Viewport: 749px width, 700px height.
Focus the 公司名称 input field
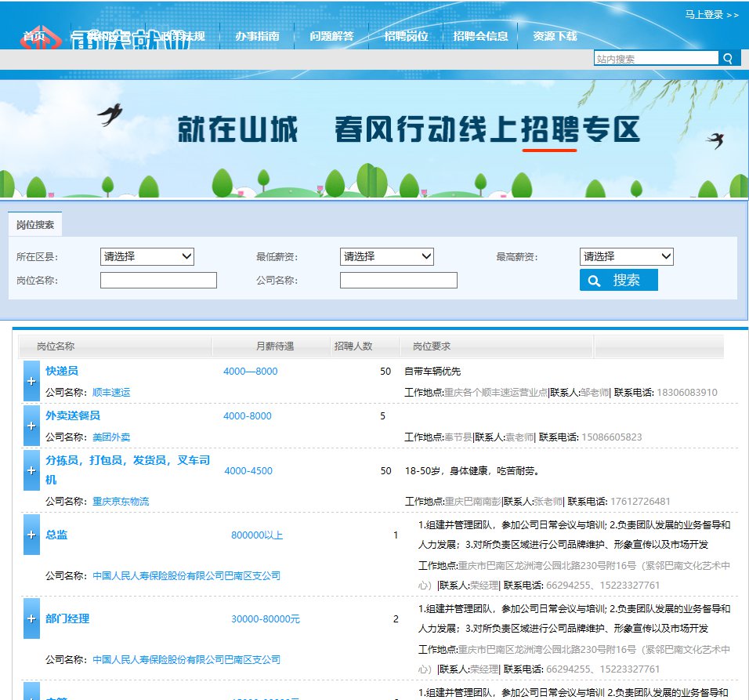[398, 281]
